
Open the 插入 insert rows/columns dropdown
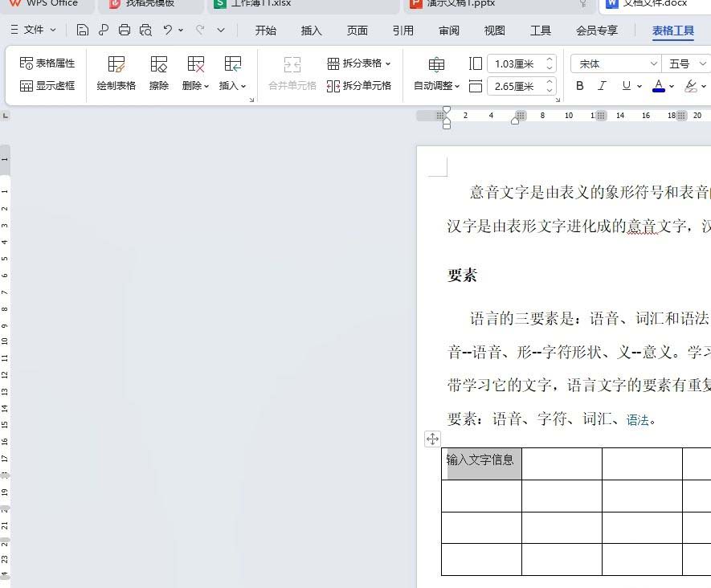[x=232, y=73]
